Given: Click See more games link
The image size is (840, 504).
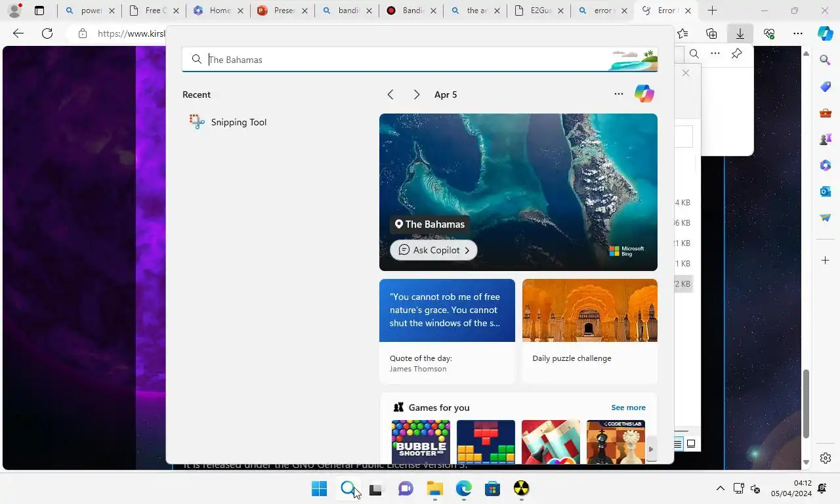Looking at the screenshot, I should [628, 408].
